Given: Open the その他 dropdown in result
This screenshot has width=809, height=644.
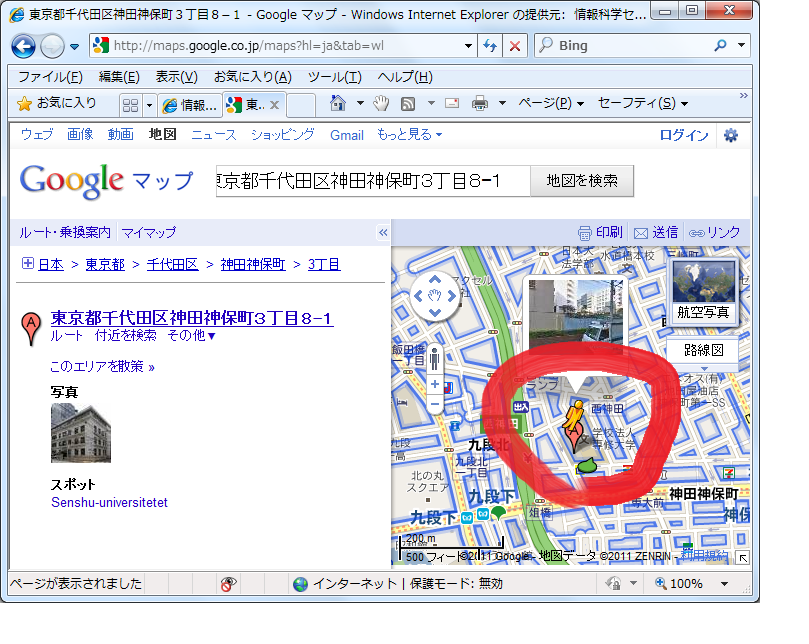Looking at the screenshot, I should 191,336.
